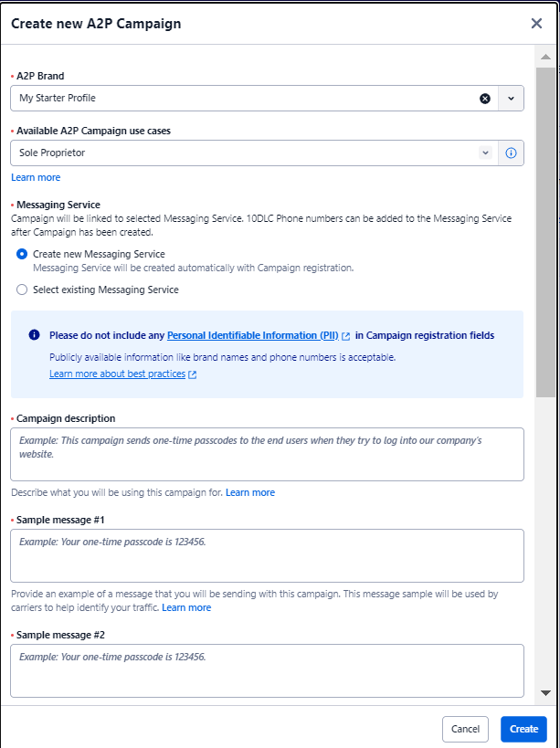Screen dimensions: 560x748
Task: Open the Available A2P Campaign use cases dropdown
Action: point(485,153)
